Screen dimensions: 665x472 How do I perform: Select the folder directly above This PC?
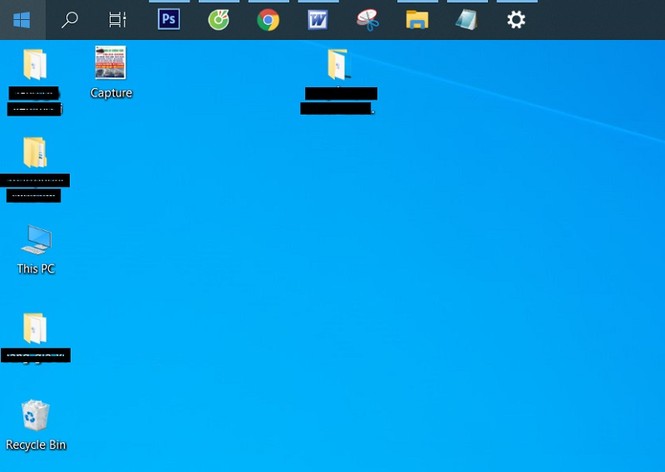[35, 152]
